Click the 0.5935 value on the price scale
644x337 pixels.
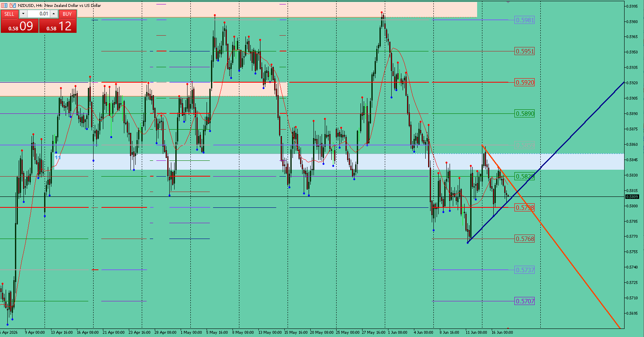pos(632,68)
